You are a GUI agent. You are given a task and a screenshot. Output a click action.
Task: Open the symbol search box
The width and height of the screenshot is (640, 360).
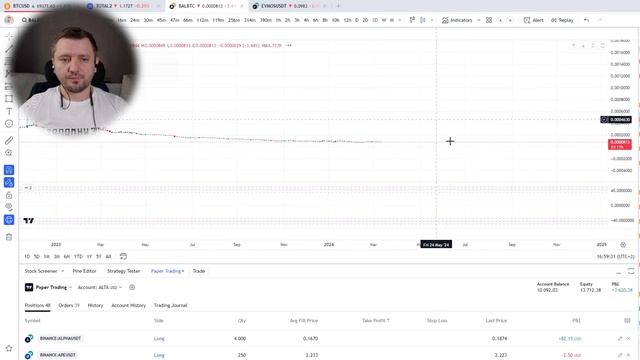pyautogui.click(x=31, y=20)
